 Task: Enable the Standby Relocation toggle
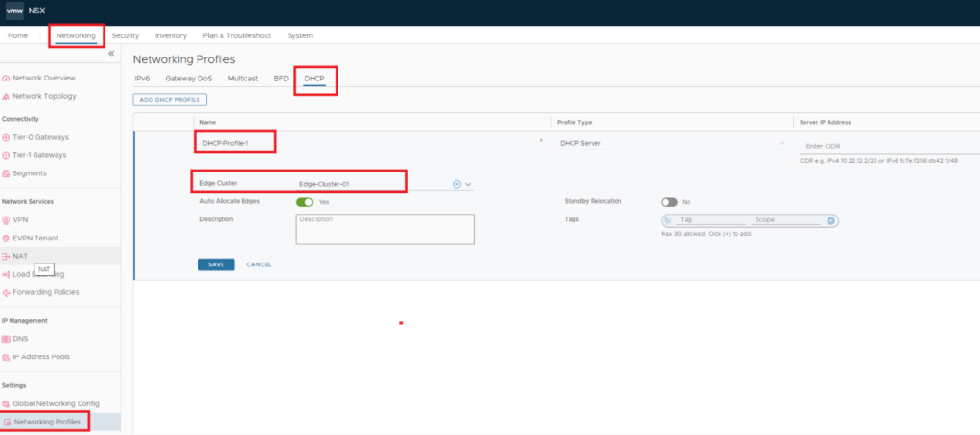click(669, 202)
